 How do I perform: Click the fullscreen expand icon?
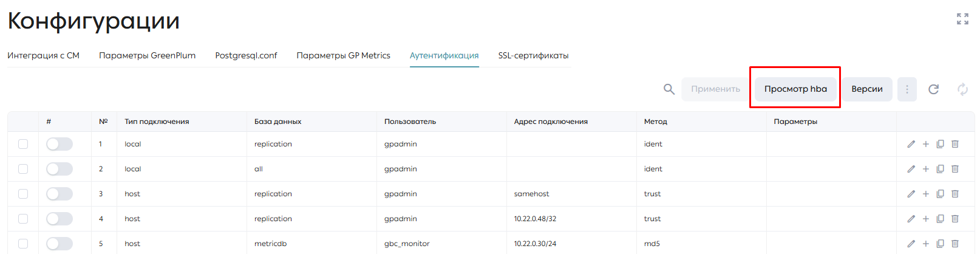(962, 19)
